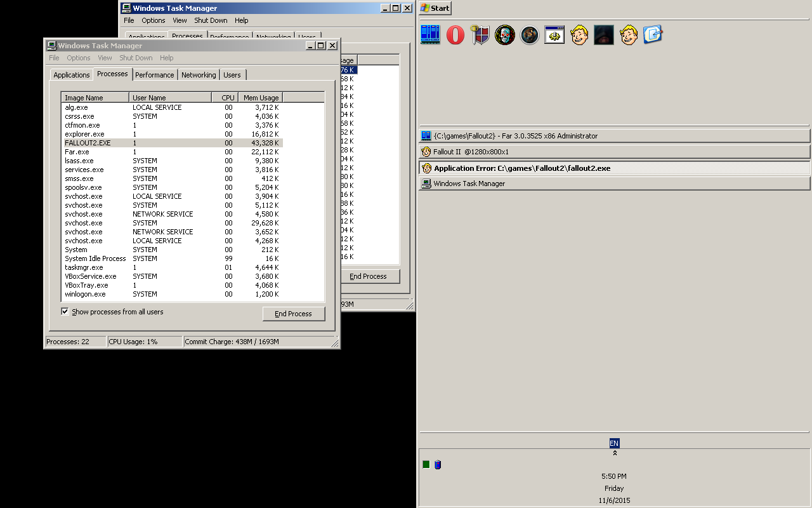Select the lsass.exe process row
Screen dimensions: 812x508
(172, 161)
